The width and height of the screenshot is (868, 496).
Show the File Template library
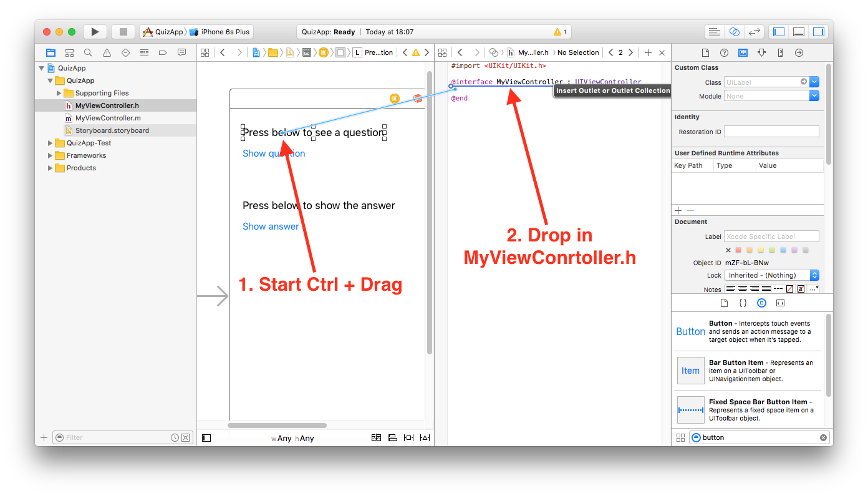click(724, 303)
